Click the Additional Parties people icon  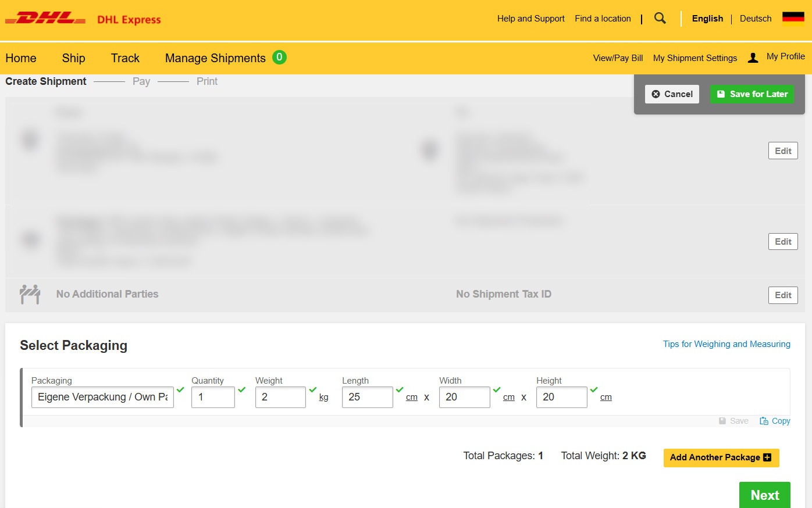pyautogui.click(x=30, y=294)
